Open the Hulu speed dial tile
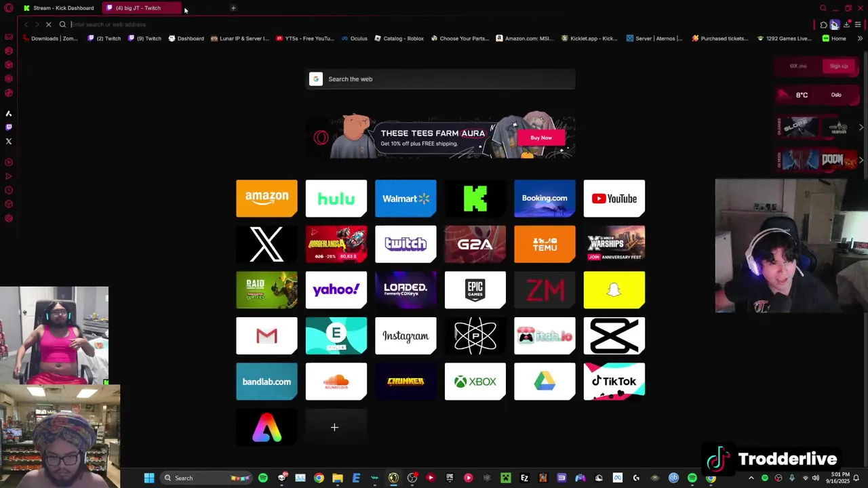Screen dimensions: 868x488 point(336,199)
